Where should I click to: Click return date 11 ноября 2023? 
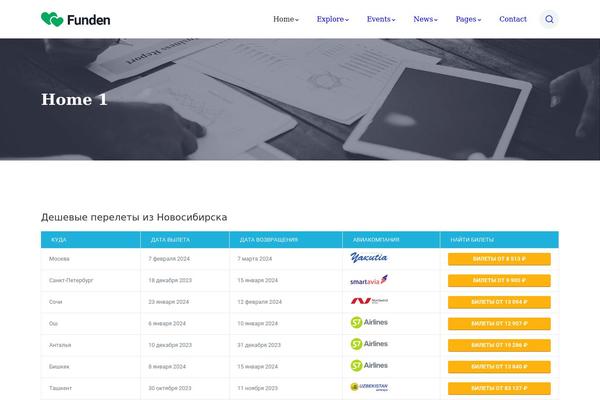click(258, 388)
